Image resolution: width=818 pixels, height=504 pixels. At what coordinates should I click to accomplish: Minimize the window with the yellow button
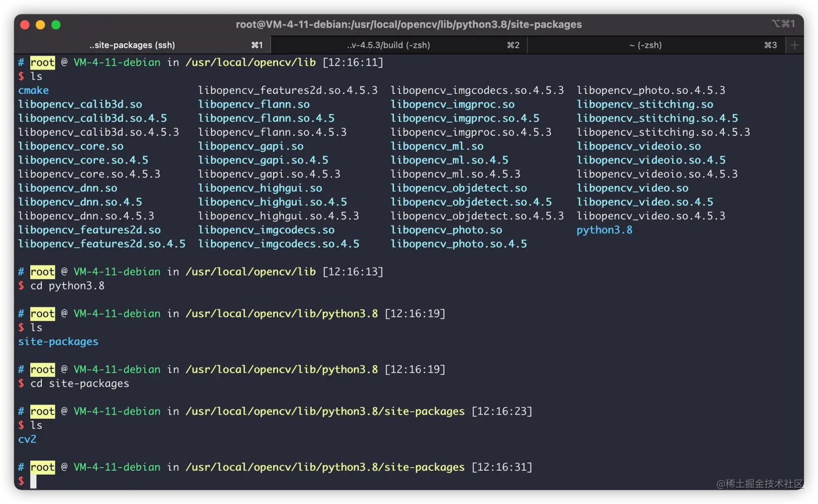[x=40, y=25]
